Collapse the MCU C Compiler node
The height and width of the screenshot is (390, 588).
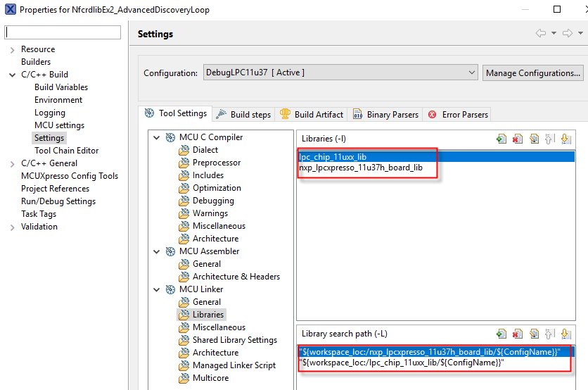(x=157, y=137)
